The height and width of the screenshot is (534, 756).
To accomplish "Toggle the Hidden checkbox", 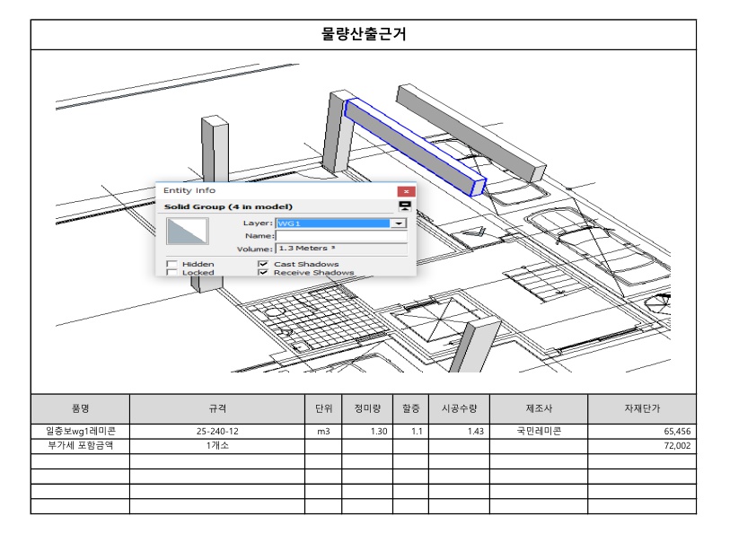I will [x=171, y=264].
